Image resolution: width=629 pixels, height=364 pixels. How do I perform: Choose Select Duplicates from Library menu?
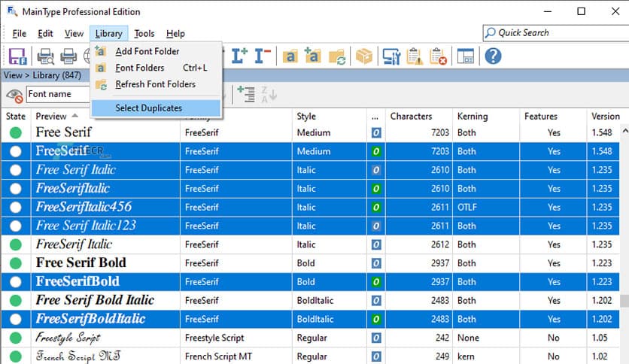[156, 108]
